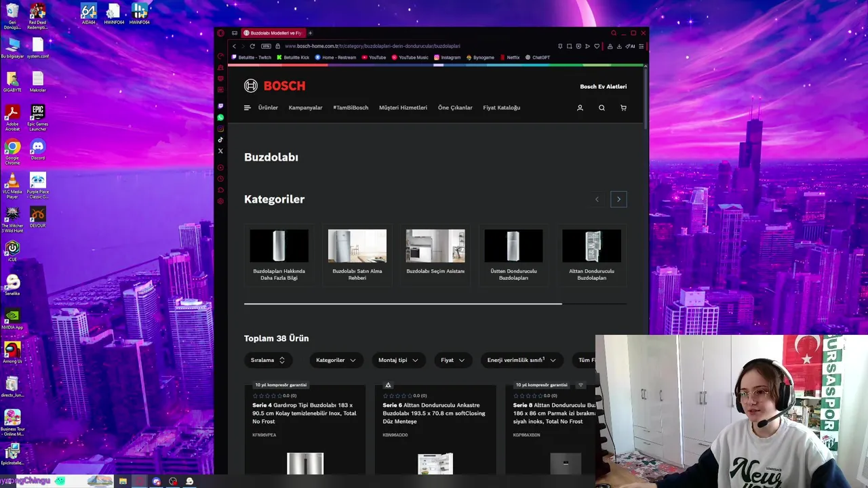Click the page vertical scrollbar
Screen dimensions: 868x488
pyautogui.click(x=646, y=98)
